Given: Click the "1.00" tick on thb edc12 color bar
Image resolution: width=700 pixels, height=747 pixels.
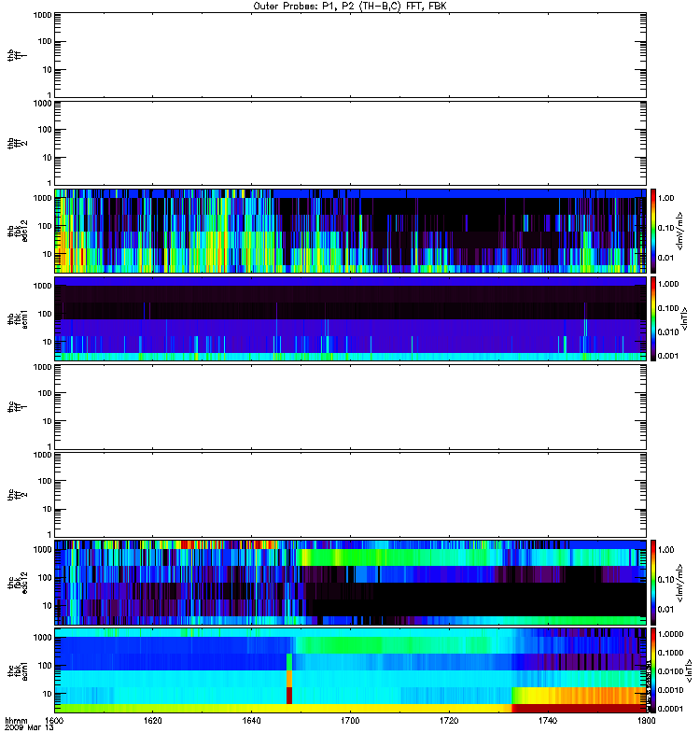Looking at the screenshot, I should point(665,198).
